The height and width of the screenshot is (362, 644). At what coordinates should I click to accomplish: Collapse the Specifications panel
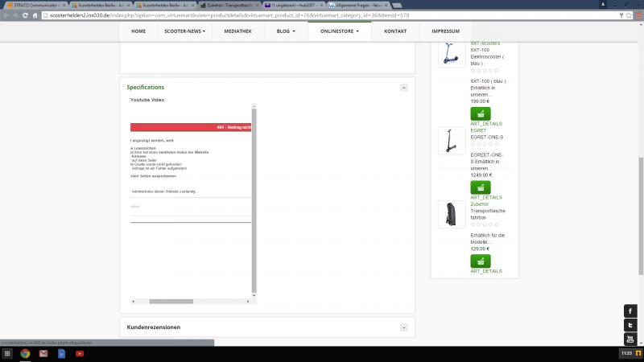(x=403, y=87)
